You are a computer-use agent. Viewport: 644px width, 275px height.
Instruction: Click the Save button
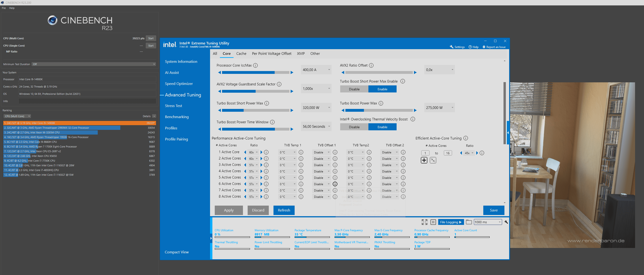[x=493, y=210]
